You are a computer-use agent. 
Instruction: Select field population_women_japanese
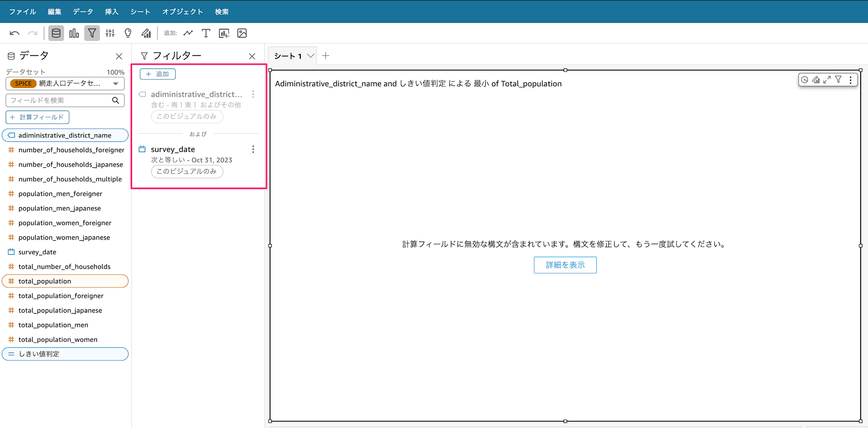click(x=65, y=238)
